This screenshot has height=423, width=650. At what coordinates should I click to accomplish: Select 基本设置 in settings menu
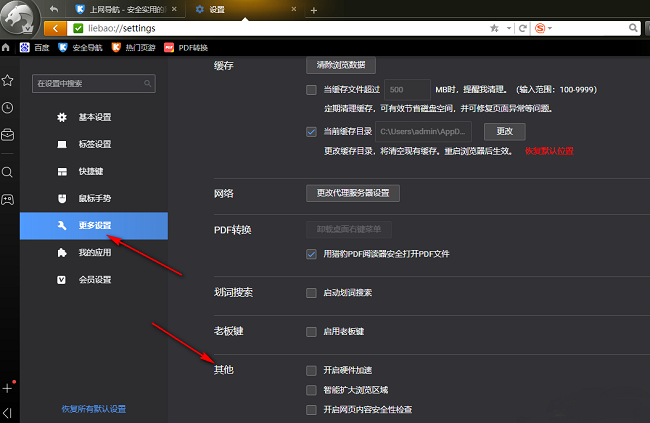click(94, 117)
